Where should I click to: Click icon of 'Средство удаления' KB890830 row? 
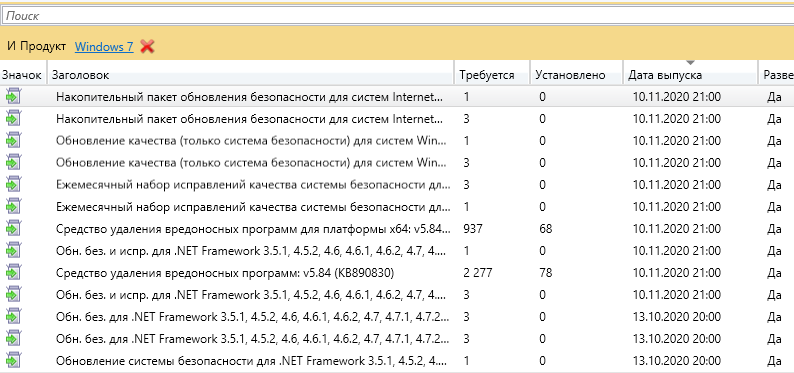pos(13,273)
